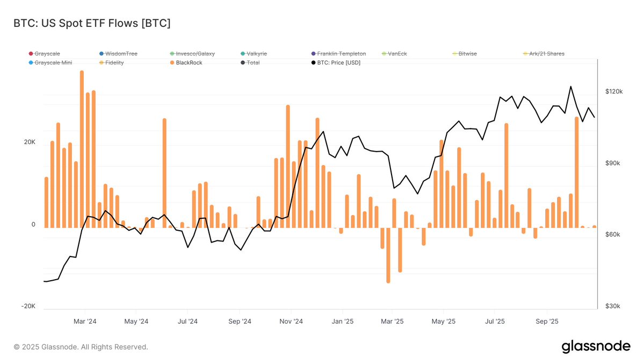Click the Total series dark dot
Screen dimensions: 644x363
point(243,63)
